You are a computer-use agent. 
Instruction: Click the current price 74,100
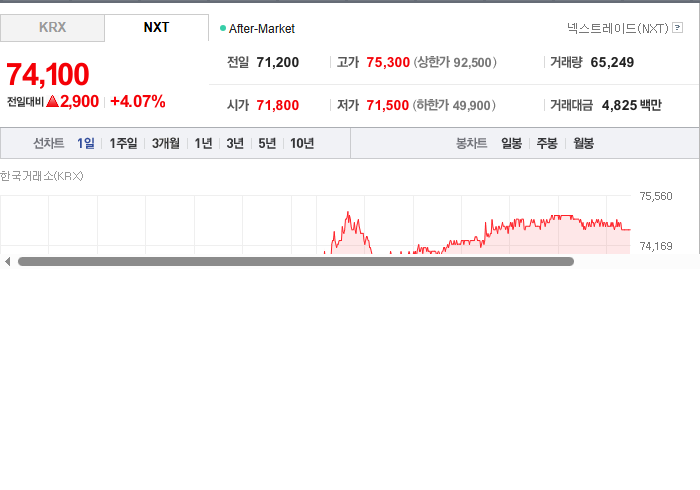point(48,74)
